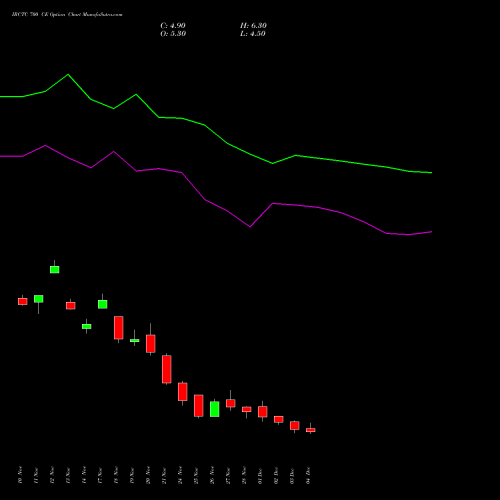Click the green candle for 26 Nov

[215, 409]
